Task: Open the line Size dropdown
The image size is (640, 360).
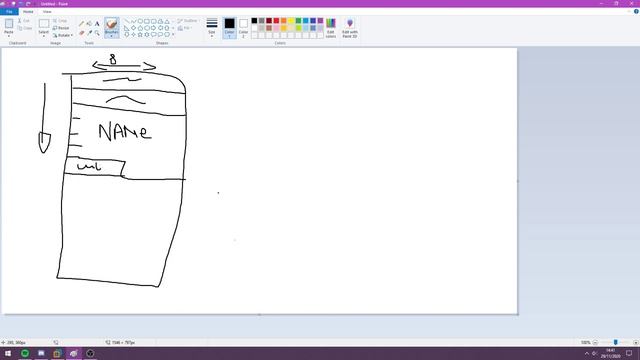Action: pos(211,28)
